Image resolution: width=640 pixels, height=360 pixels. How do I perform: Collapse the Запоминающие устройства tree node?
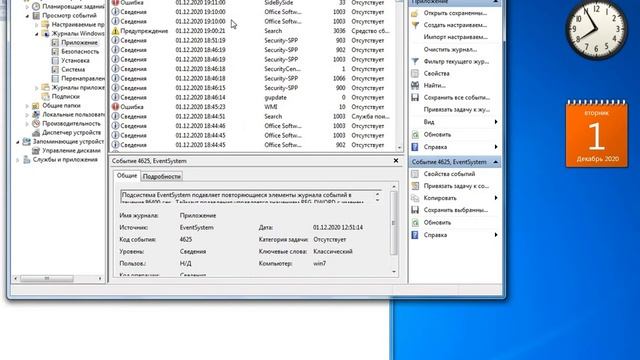(x=18, y=142)
